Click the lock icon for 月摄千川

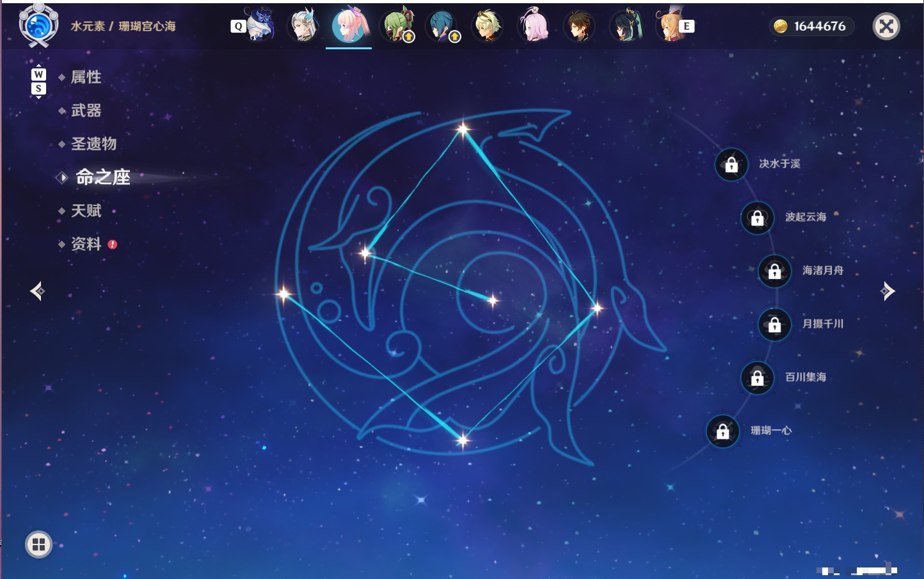pos(775,324)
